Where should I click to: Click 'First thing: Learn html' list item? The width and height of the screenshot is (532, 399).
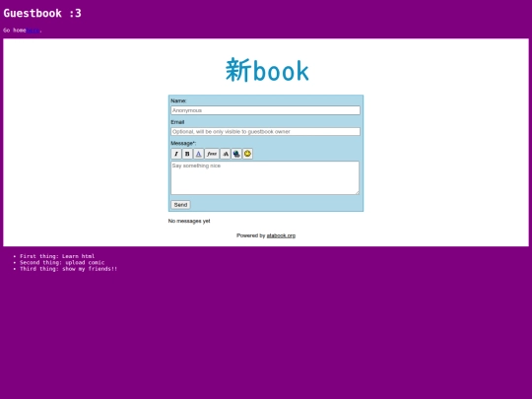pos(57,256)
